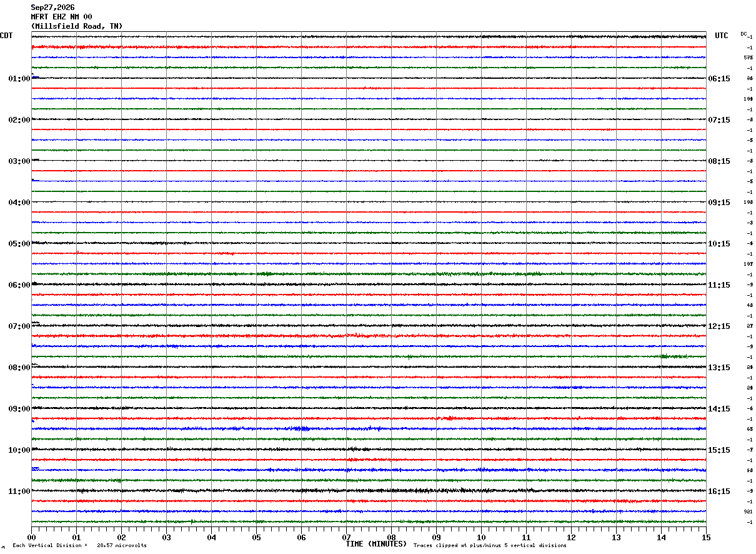Click the blue burst near minute 06

tap(301, 428)
